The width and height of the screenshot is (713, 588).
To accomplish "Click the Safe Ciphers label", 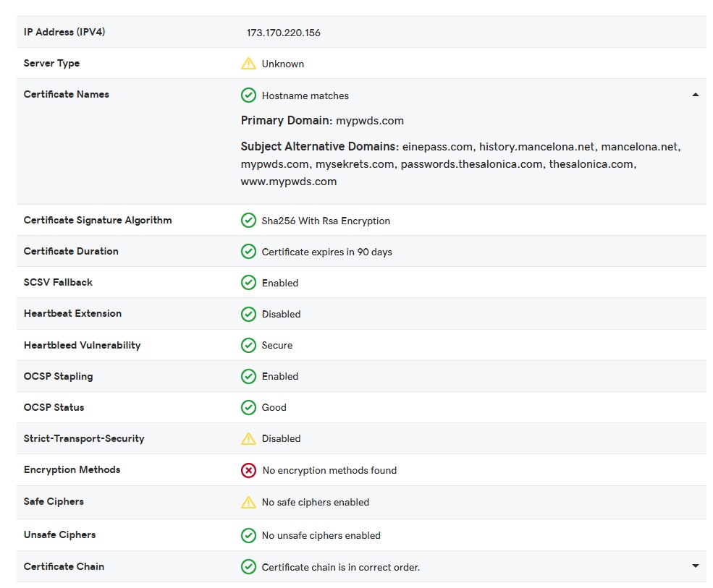I will [54, 501].
